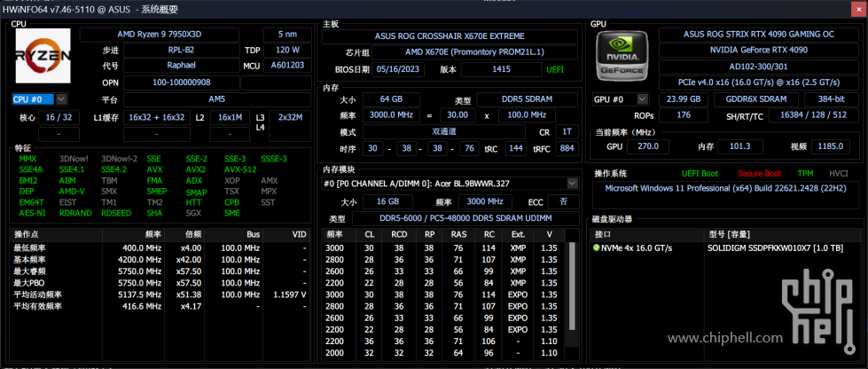868x369 pixels.
Task: Click the 23.99 GB video memory field
Action: point(684,99)
